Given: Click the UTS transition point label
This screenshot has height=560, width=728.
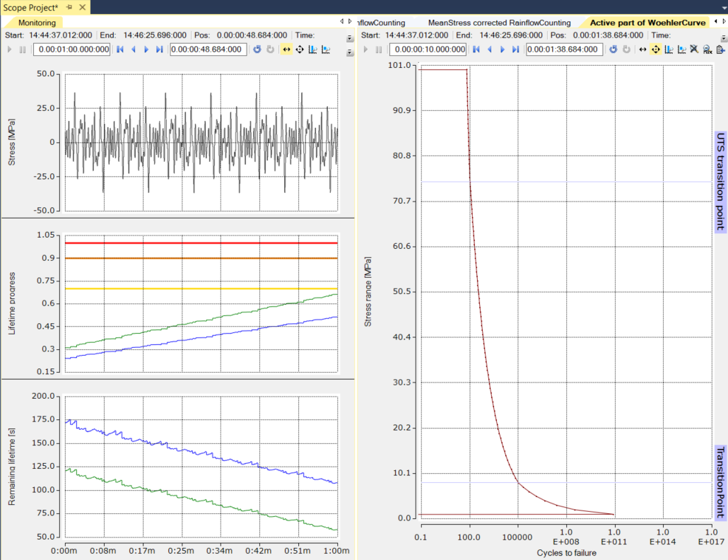Looking at the screenshot, I should pos(720,182).
